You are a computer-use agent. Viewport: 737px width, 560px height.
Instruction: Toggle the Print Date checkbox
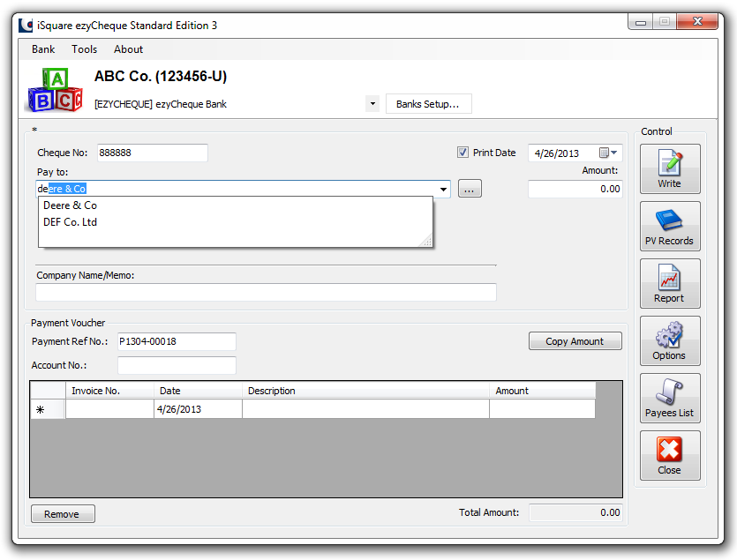(463, 153)
